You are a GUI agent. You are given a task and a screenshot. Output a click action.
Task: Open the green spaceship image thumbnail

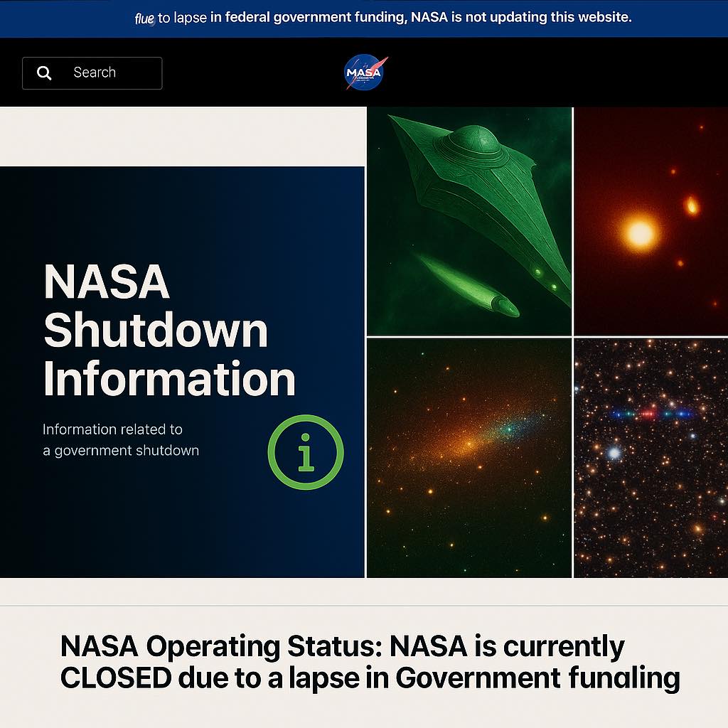coord(469,221)
